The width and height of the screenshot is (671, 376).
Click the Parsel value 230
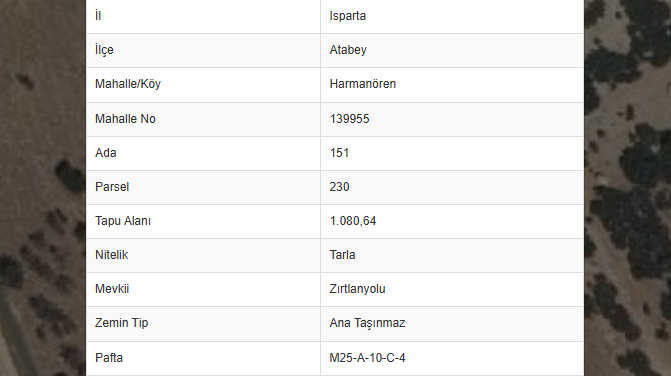pos(339,187)
